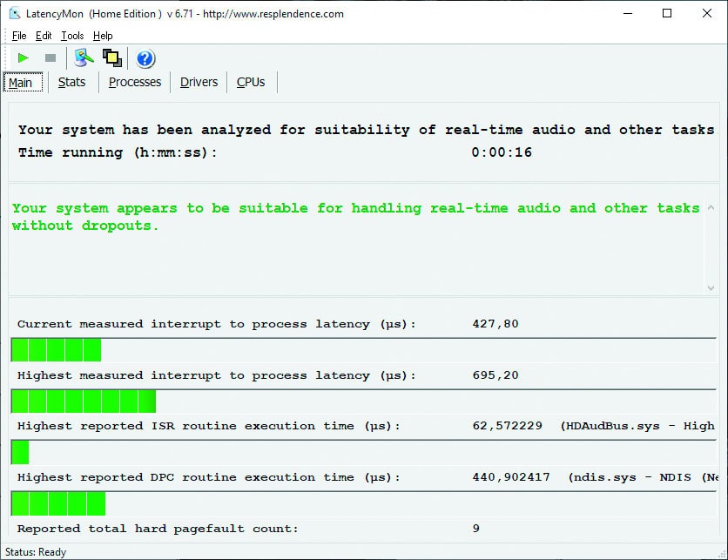Screen dimensions: 728x560
Task: Open the Help menu
Action: pyautogui.click(x=102, y=36)
